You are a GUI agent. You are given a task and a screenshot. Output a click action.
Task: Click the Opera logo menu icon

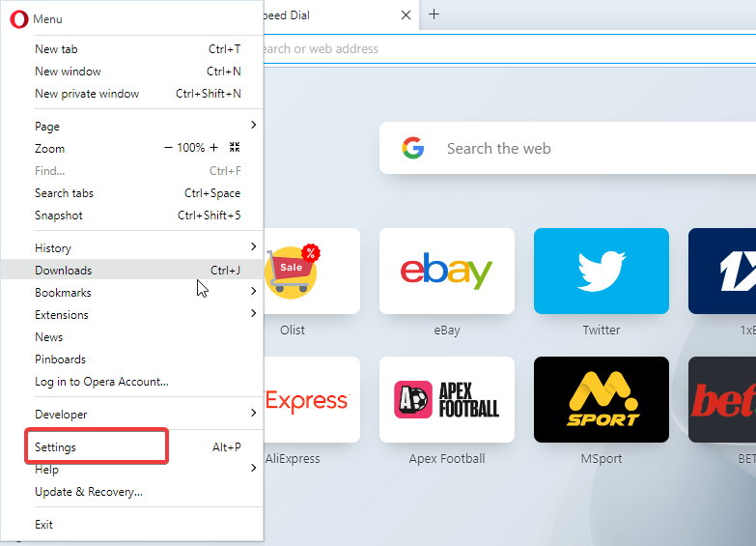18,19
